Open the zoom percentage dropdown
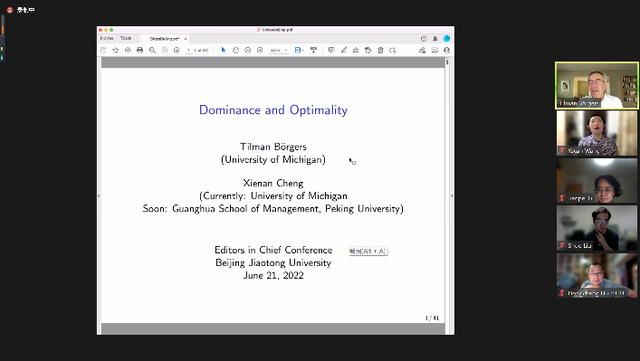This screenshot has height=361, width=640. pyautogui.click(x=278, y=50)
